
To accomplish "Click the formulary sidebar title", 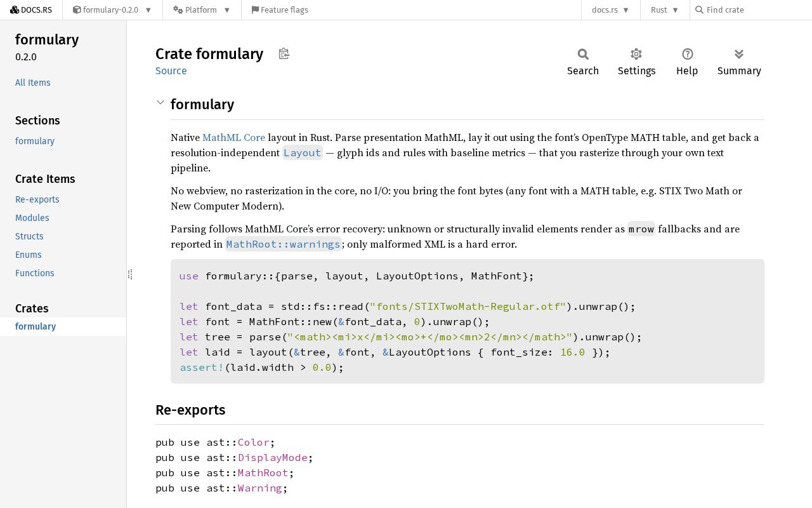I will 47,39.
